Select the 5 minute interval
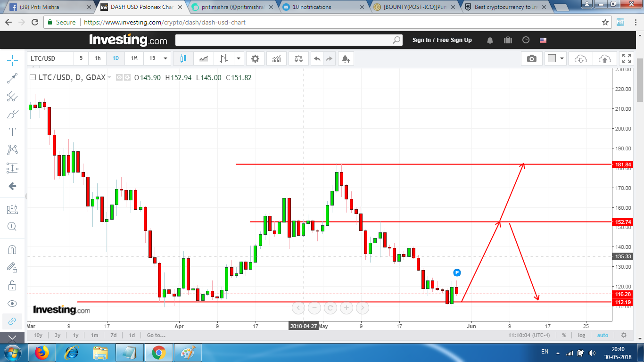Screen dimensions: 644x362 point(81,58)
